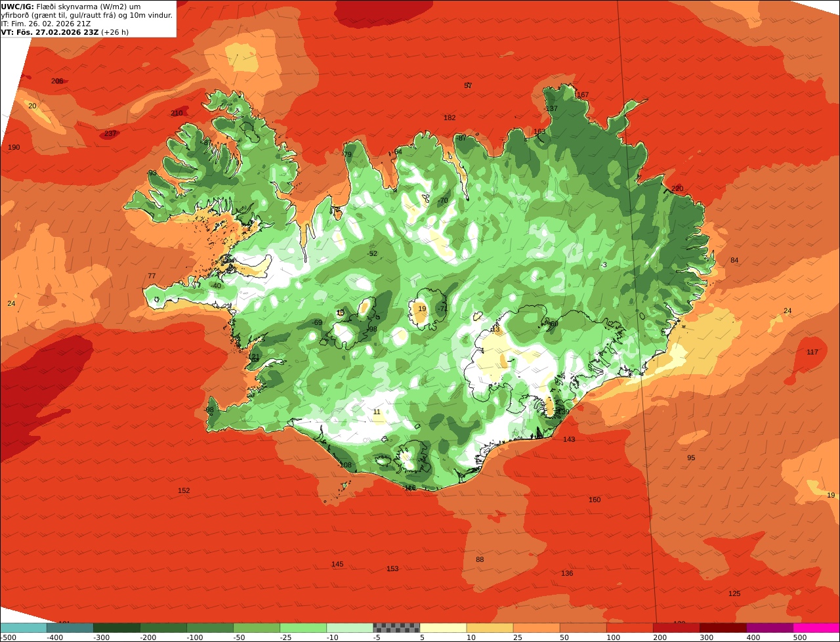Screen dimensions: 840x642
Task: Click the valid time 'VT: Fös. 27.02.2026 23Z'
Action: pyautogui.click(x=49, y=32)
